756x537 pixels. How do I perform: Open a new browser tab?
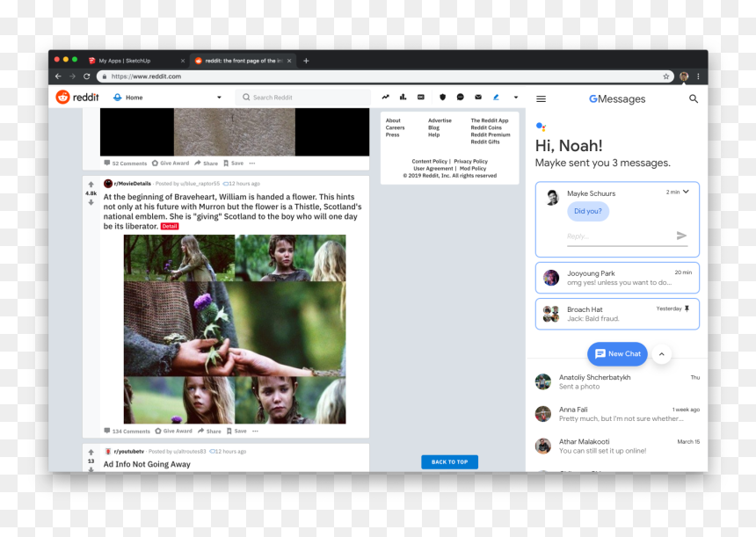(x=306, y=61)
